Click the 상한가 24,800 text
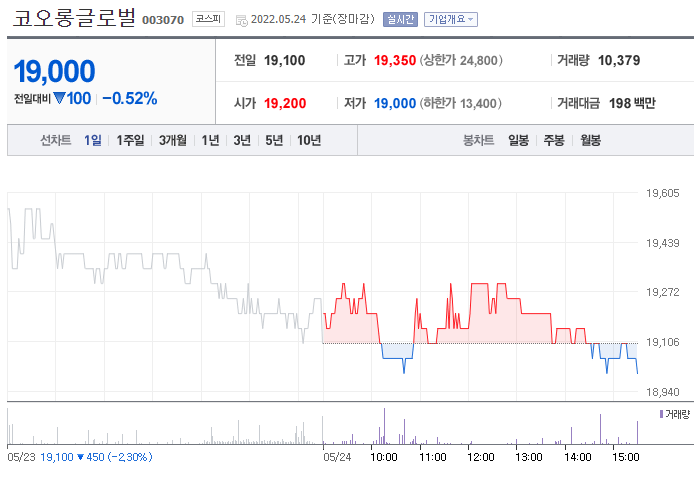Image resolution: width=694 pixels, height=482 pixels. click(461, 60)
